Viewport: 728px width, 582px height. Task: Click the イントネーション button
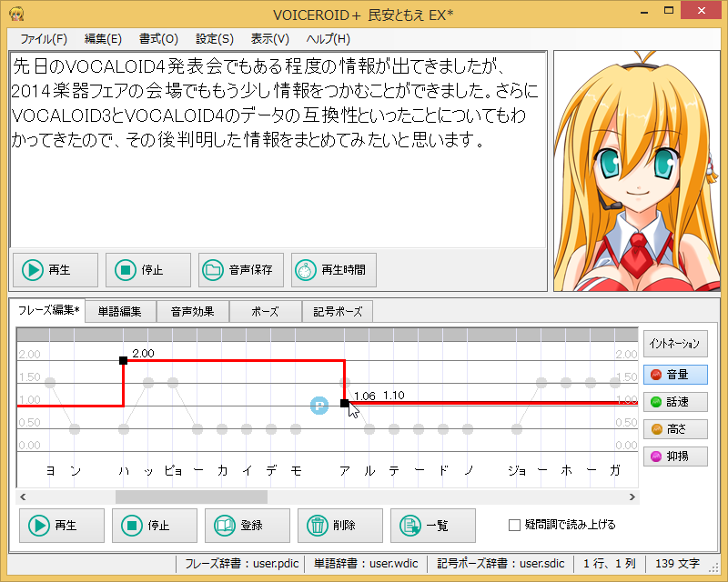pyautogui.click(x=675, y=344)
